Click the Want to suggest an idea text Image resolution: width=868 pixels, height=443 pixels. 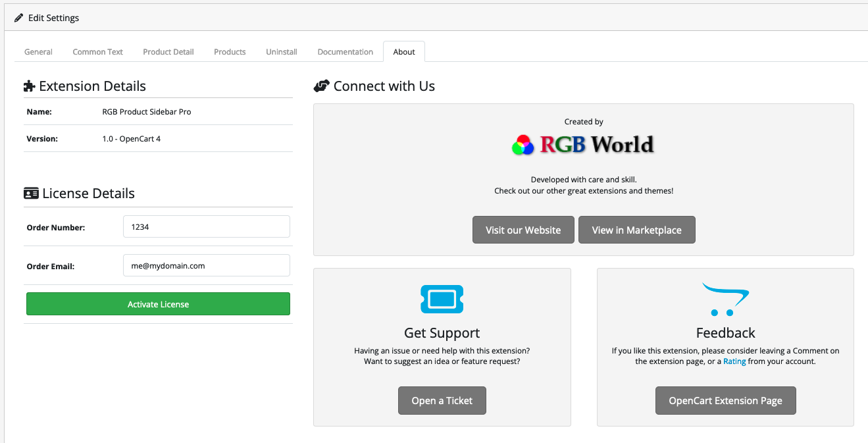[442, 361]
